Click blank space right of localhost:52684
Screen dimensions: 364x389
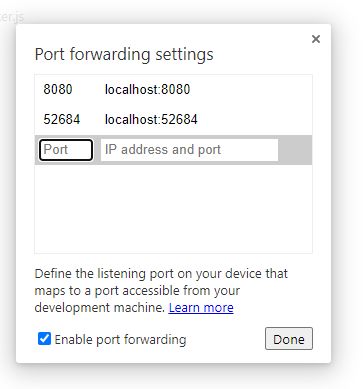(255, 119)
